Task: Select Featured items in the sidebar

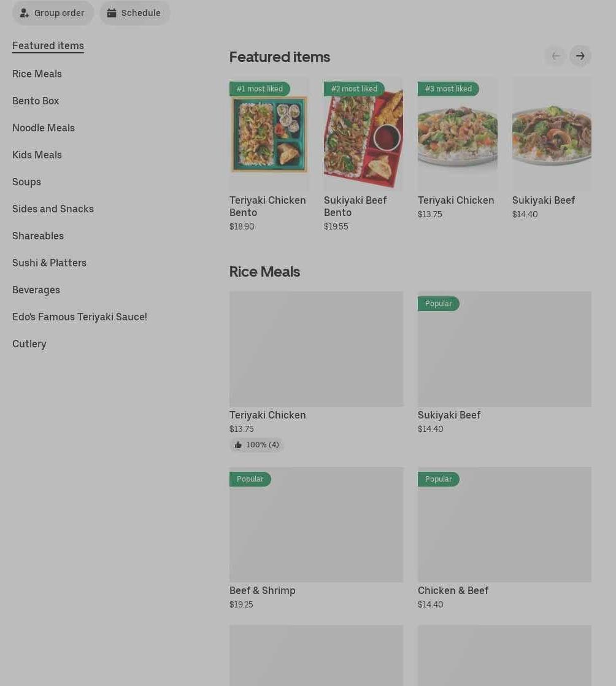Action: 48,45
